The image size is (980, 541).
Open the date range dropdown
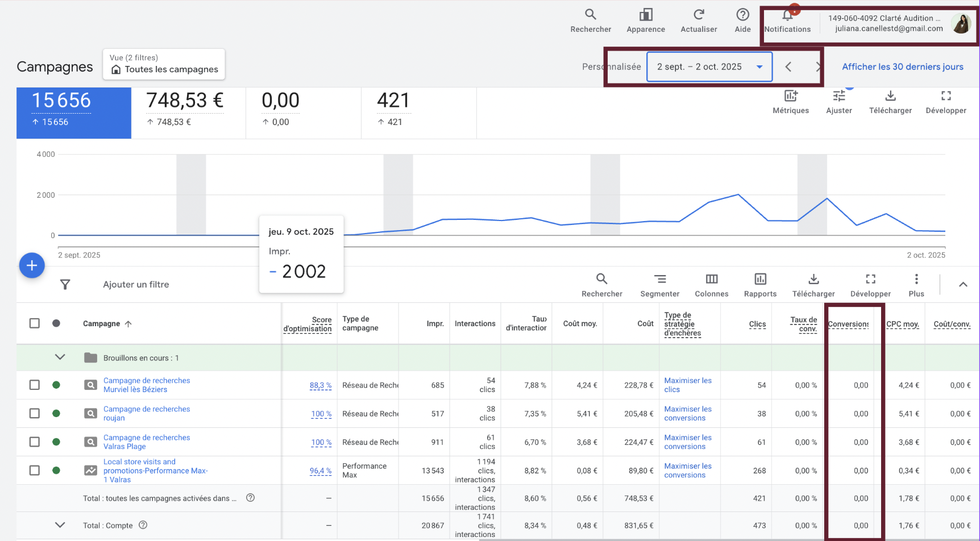709,66
